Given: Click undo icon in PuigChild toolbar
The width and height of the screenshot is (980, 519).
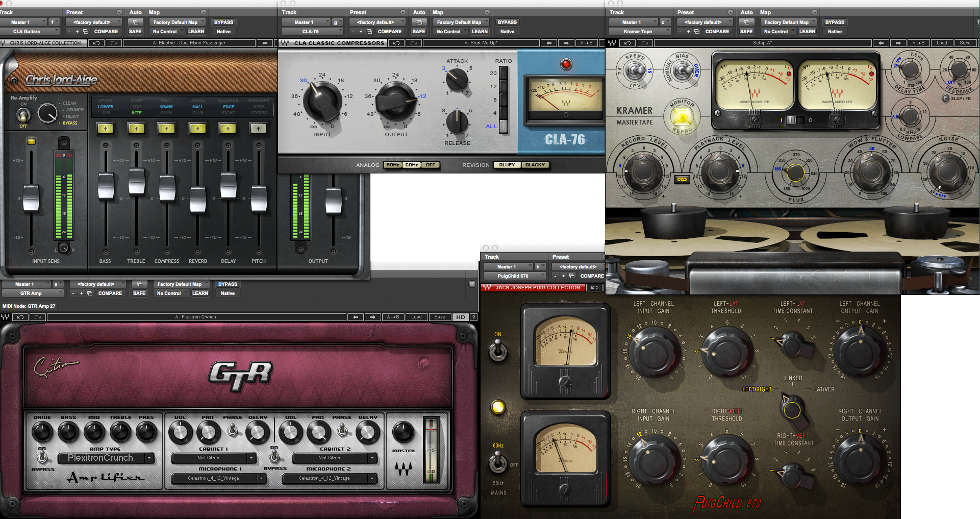Looking at the screenshot, I should [x=594, y=287].
